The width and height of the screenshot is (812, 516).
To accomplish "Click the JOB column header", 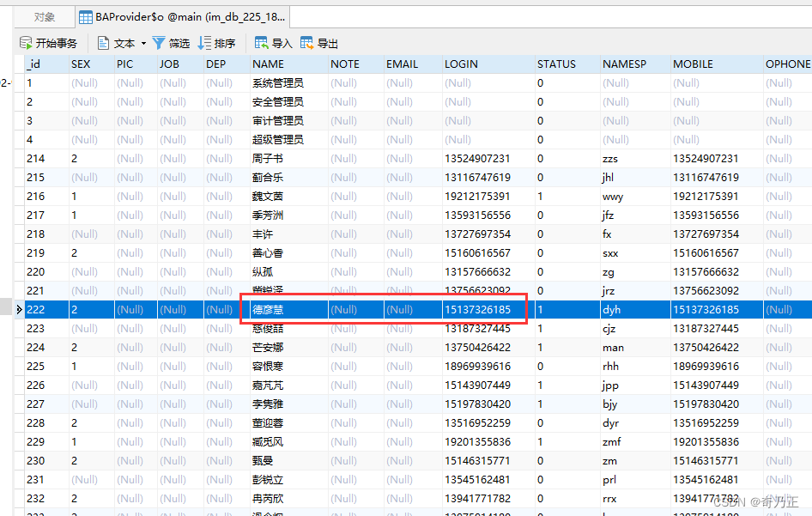I will 180,64.
